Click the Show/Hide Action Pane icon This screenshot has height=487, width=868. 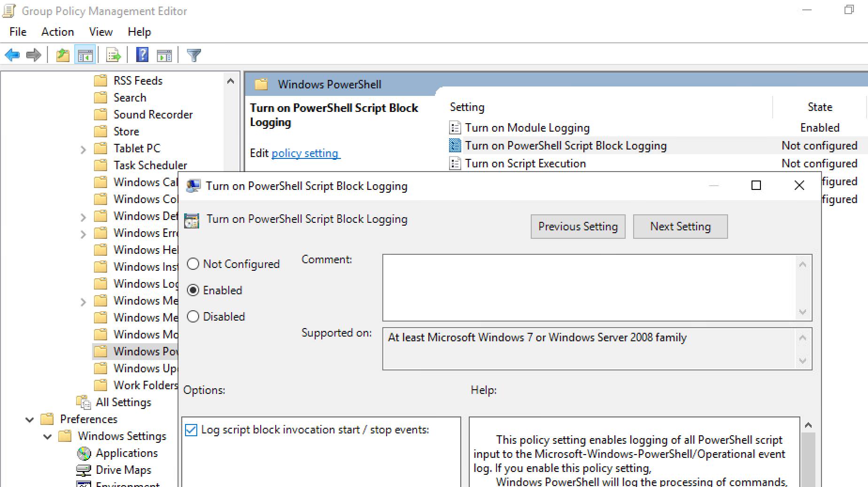[164, 55]
